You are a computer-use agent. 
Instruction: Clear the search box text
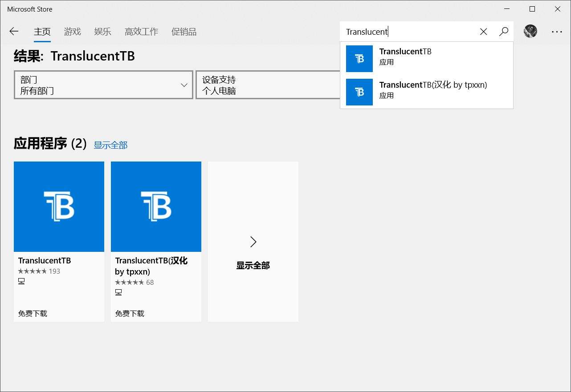[483, 32]
